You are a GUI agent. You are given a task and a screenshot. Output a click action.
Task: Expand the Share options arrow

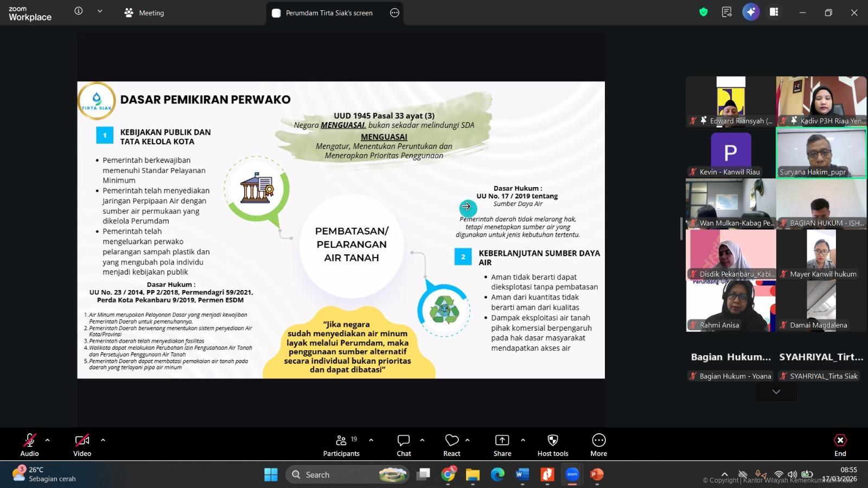[523, 440]
